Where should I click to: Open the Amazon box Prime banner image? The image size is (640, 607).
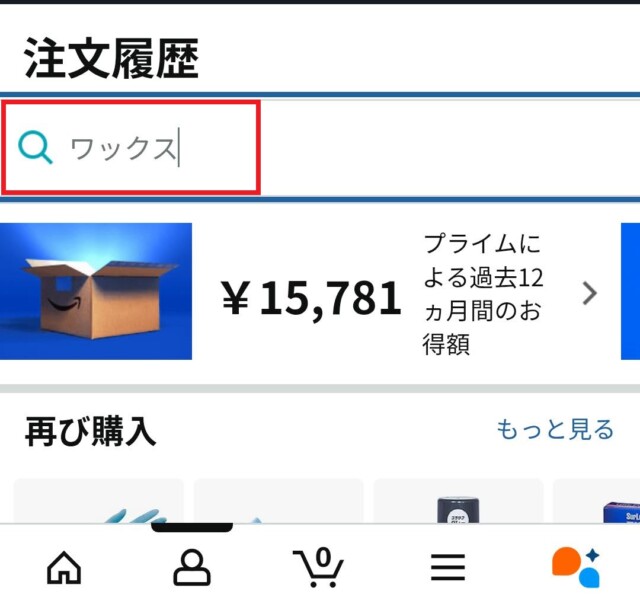tap(96, 291)
